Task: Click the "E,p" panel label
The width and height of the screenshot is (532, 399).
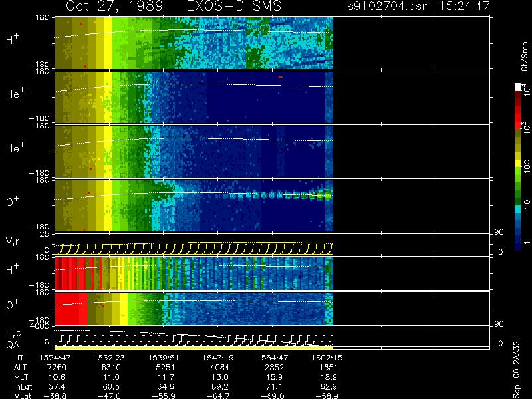Action: 14,334
